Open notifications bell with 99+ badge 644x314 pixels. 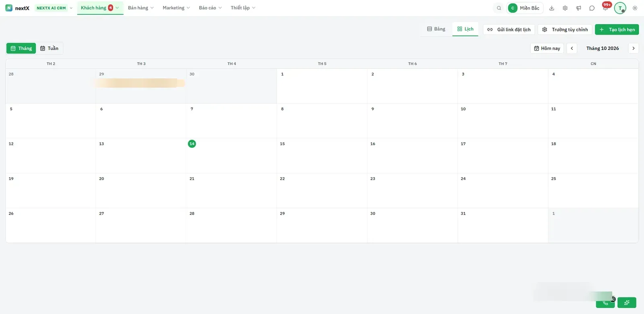pyautogui.click(x=605, y=8)
